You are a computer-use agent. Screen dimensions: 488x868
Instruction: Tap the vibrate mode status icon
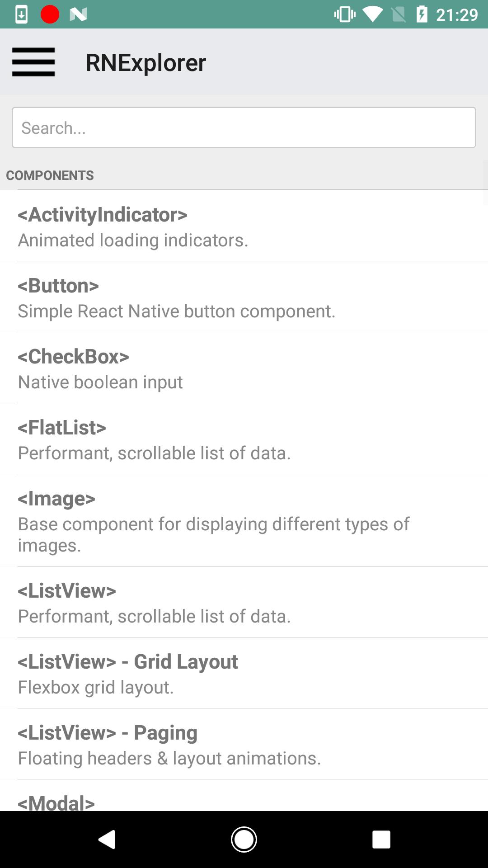click(x=343, y=14)
